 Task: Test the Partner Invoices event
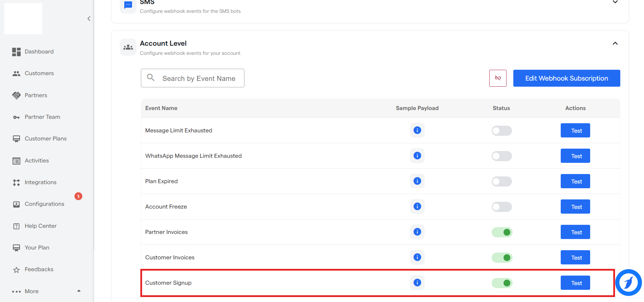click(575, 232)
